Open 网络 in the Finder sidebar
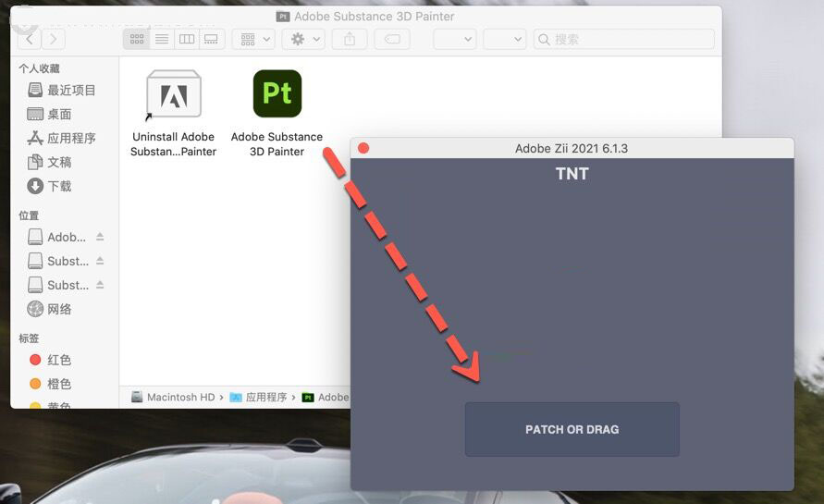The height and width of the screenshot is (504, 824). coord(49,309)
